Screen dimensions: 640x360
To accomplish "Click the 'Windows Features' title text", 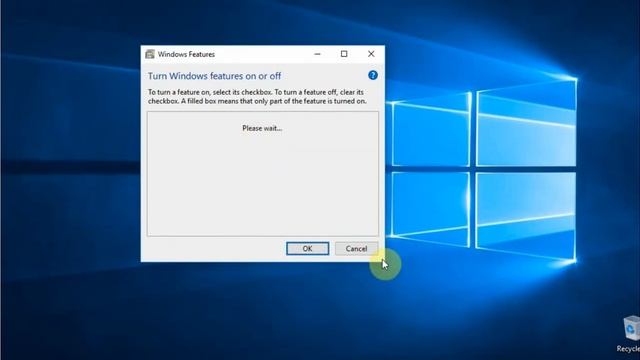I will point(186,54).
